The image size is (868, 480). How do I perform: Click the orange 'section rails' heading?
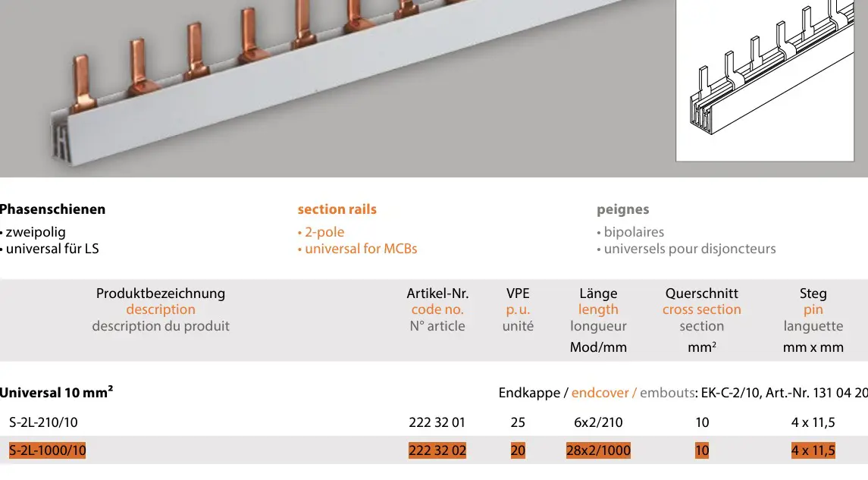pos(337,209)
